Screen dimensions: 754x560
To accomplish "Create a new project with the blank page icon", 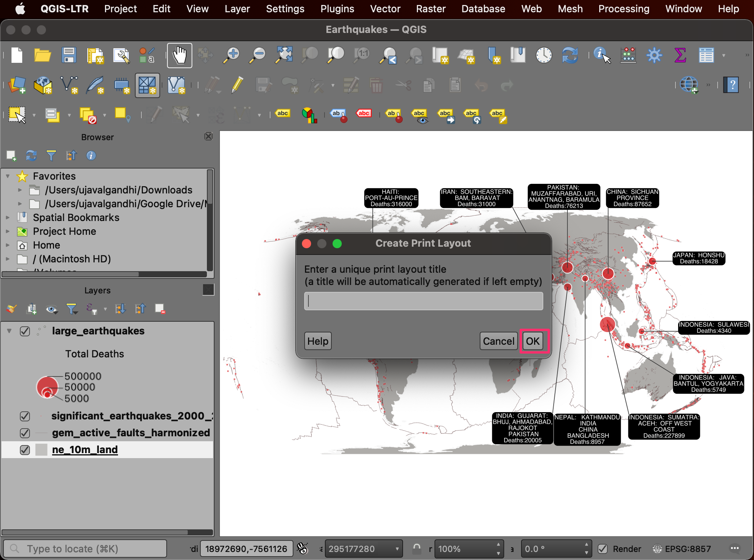I will click(17, 55).
